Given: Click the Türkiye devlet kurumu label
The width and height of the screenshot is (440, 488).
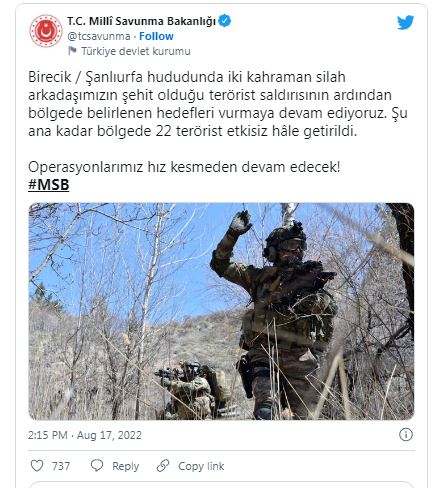Looking at the screenshot, I should tap(136, 51).
